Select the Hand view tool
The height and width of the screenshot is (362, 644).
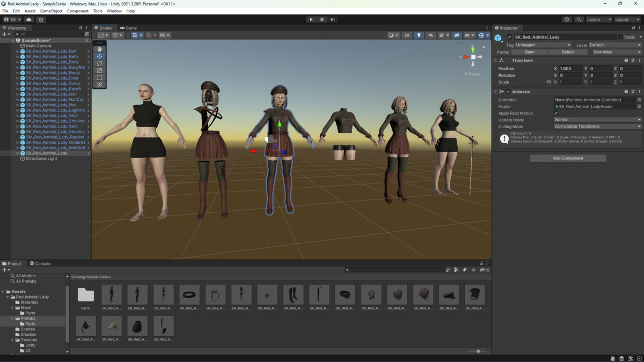(x=100, y=49)
